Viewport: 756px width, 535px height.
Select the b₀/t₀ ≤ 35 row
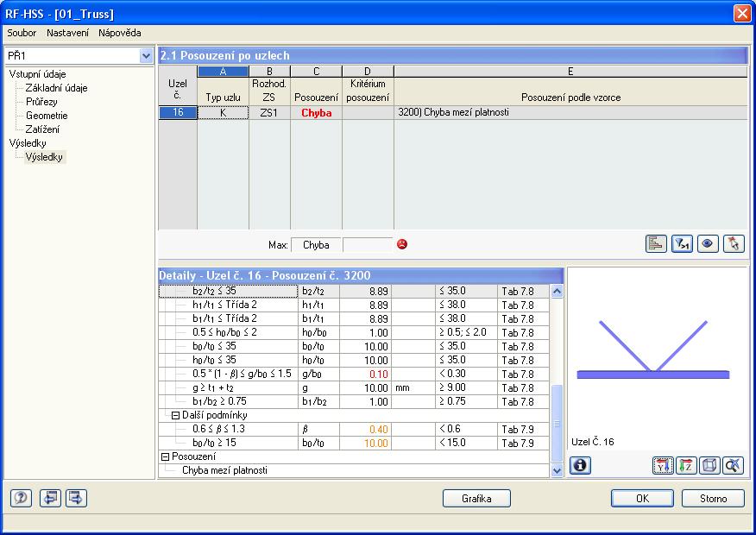pyautogui.click(x=354, y=347)
